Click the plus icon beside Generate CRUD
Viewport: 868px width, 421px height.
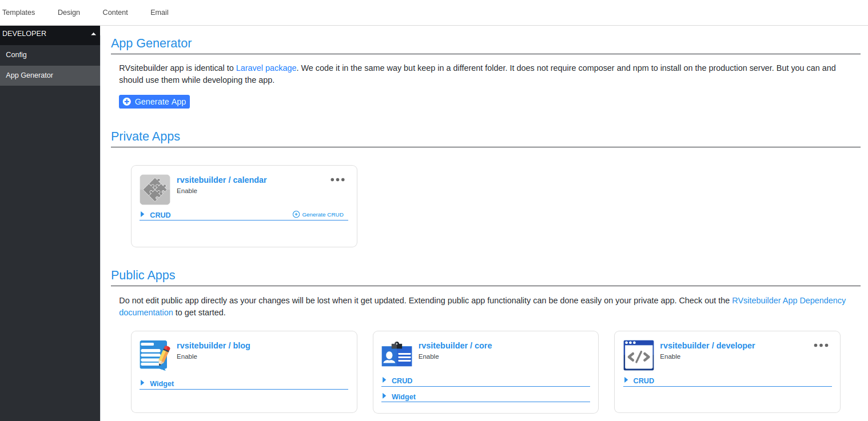pos(296,215)
